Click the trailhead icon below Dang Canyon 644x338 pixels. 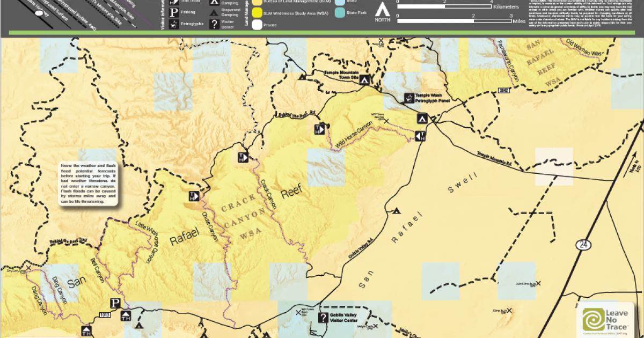[x=86, y=331]
